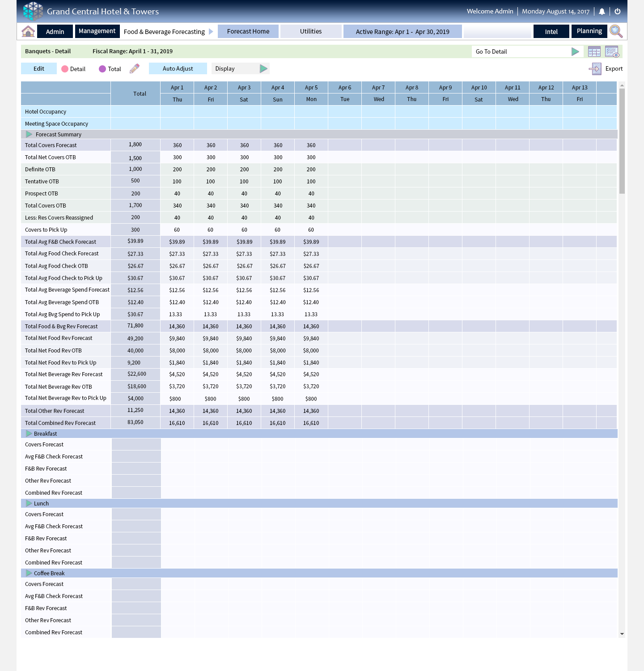Collapse the Forecast Summary section
Viewport: 644px width, 671px height.
click(29, 134)
